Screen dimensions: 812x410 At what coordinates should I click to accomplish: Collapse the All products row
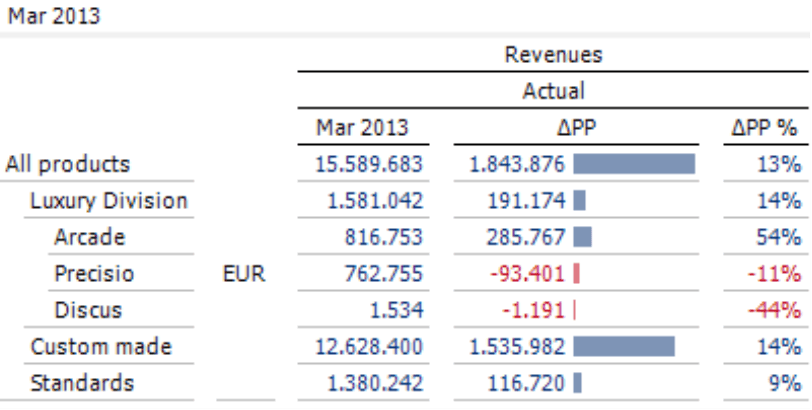(x=67, y=164)
